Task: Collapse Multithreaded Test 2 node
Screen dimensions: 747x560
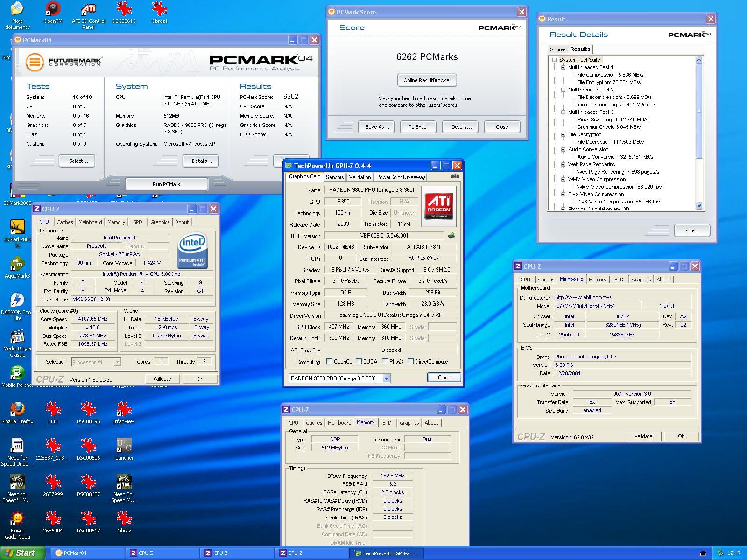Action: pos(563,90)
